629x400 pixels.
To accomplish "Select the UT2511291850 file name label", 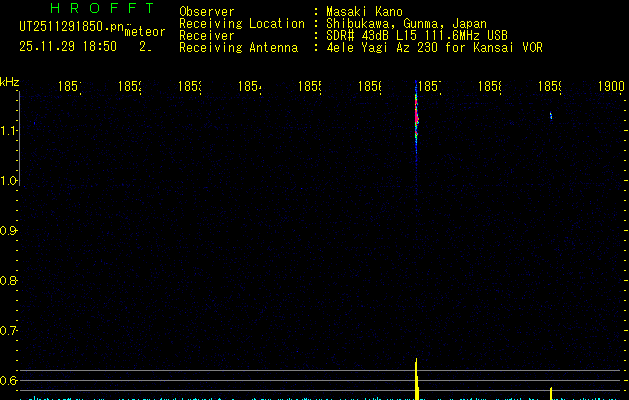I will (x=64, y=28).
